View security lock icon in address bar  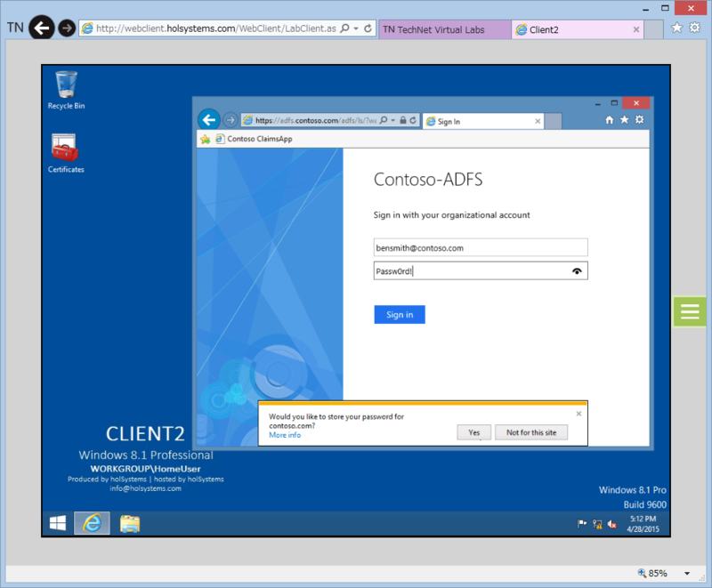point(403,120)
